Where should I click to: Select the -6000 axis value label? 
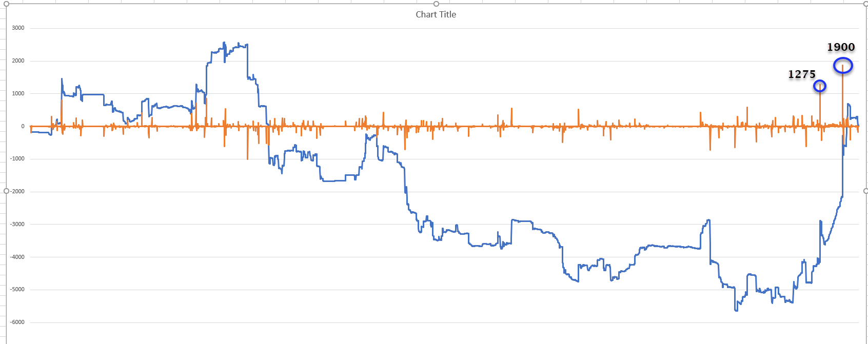pyautogui.click(x=17, y=322)
